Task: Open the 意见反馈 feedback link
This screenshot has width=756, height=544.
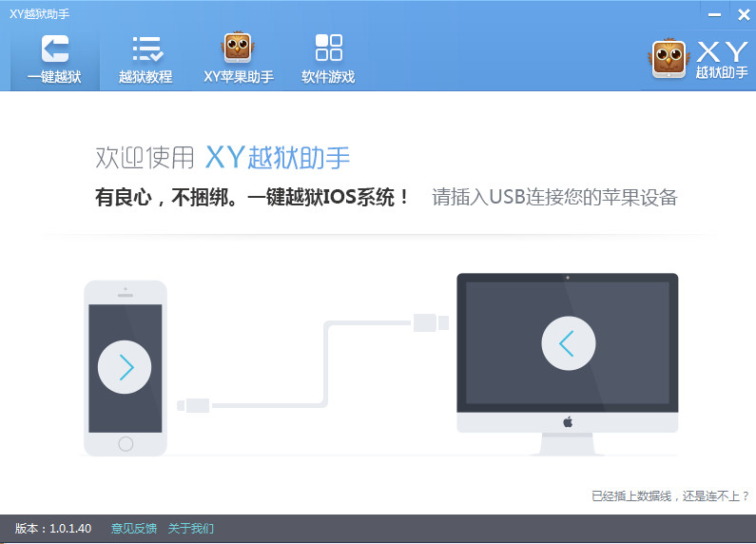Action: tap(133, 529)
